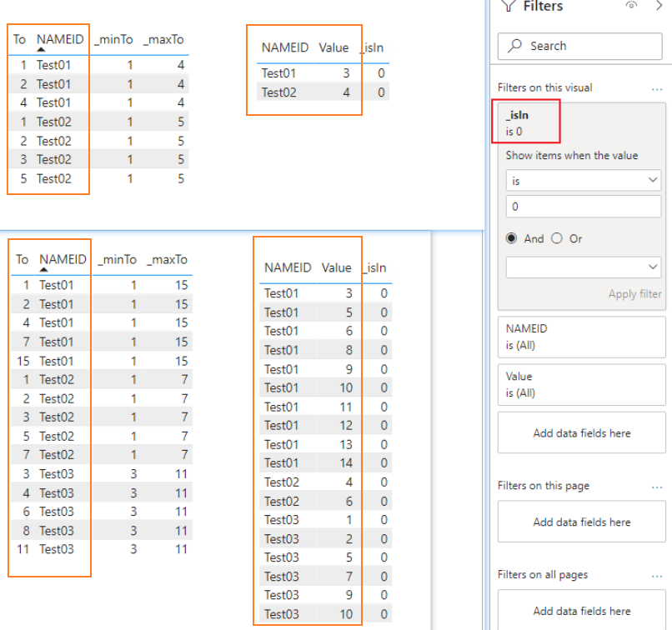Image resolution: width=672 pixels, height=630 pixels.
Task: Open more options for Filters on all pages
Action: coord(657,576)
